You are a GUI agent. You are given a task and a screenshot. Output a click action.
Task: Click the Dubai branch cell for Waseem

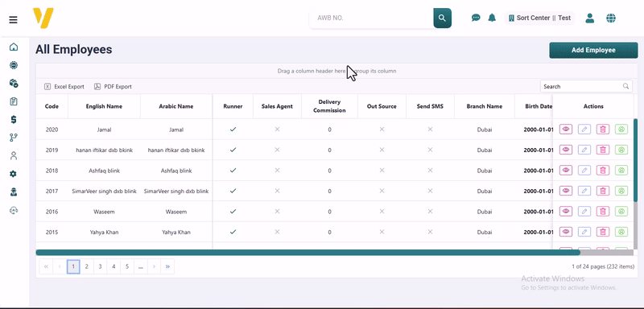coord(485,212)
